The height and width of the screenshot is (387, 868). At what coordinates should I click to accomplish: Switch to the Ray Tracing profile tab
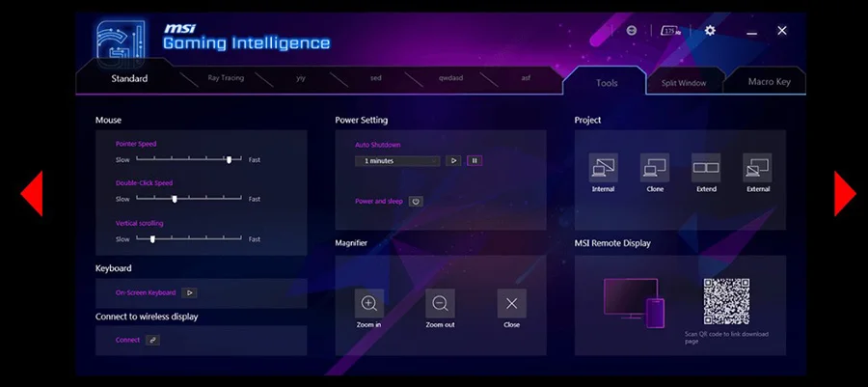point(226,78)
